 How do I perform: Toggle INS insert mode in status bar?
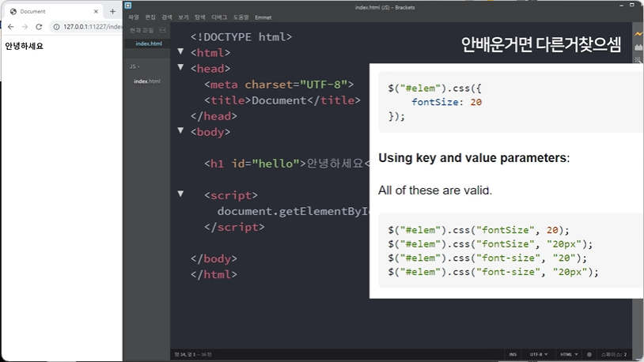tap(513, 354)
